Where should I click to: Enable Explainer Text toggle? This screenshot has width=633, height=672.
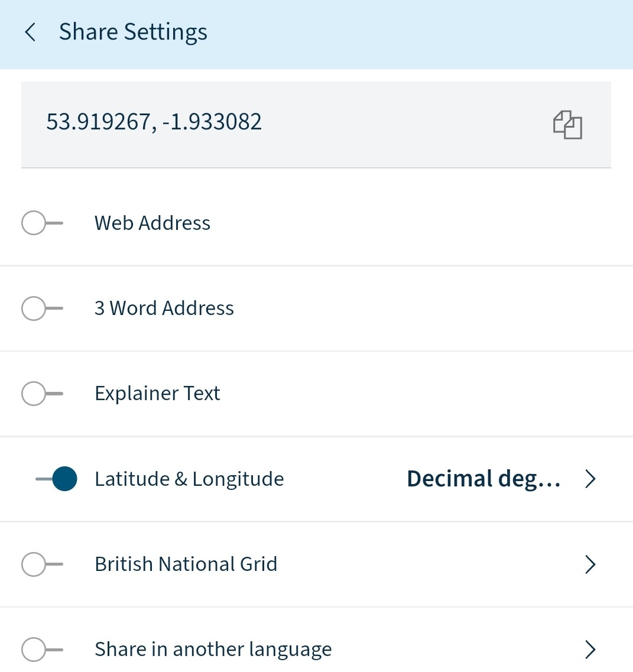(43, 394)
